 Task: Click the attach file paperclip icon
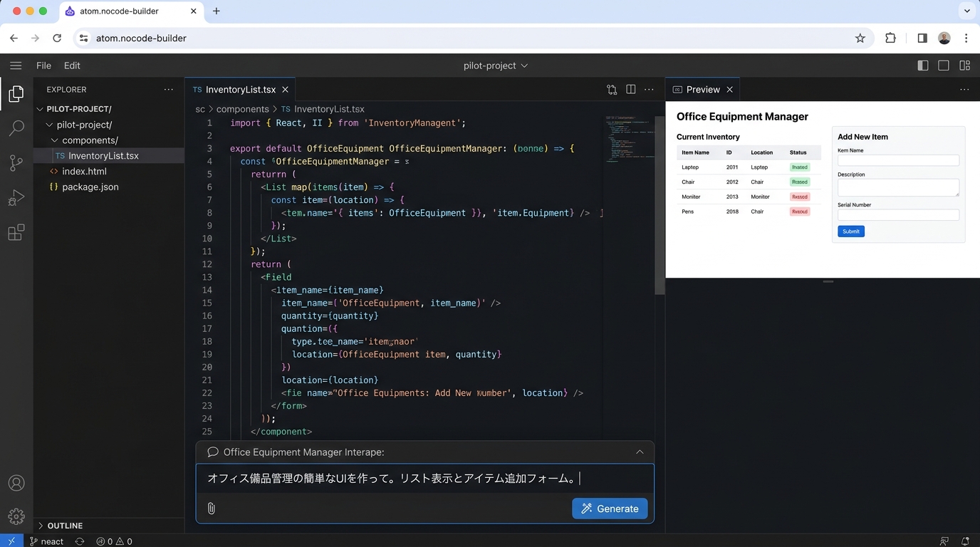211,509
